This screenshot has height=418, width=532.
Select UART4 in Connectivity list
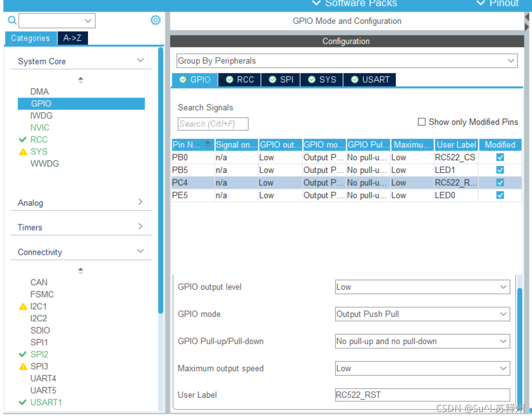tap(43, 379)
